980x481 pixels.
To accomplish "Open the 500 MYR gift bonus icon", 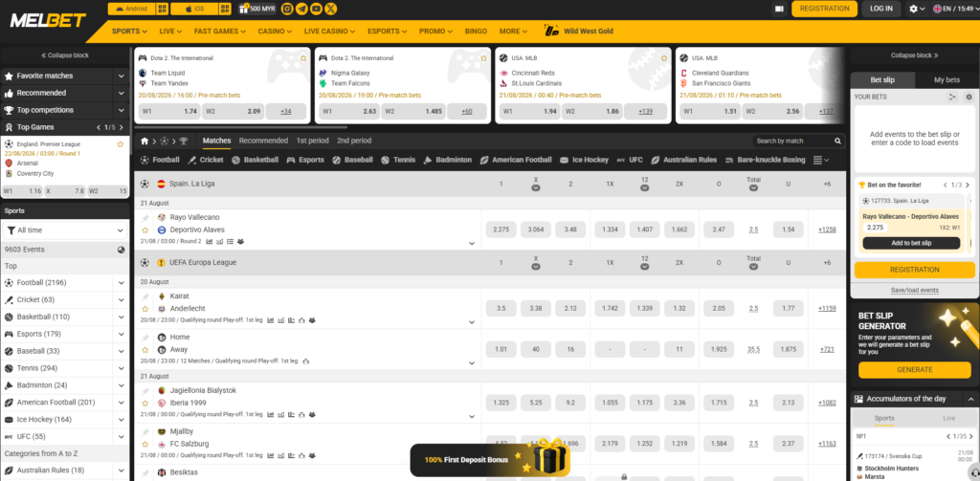I will (x=244, y=9).
